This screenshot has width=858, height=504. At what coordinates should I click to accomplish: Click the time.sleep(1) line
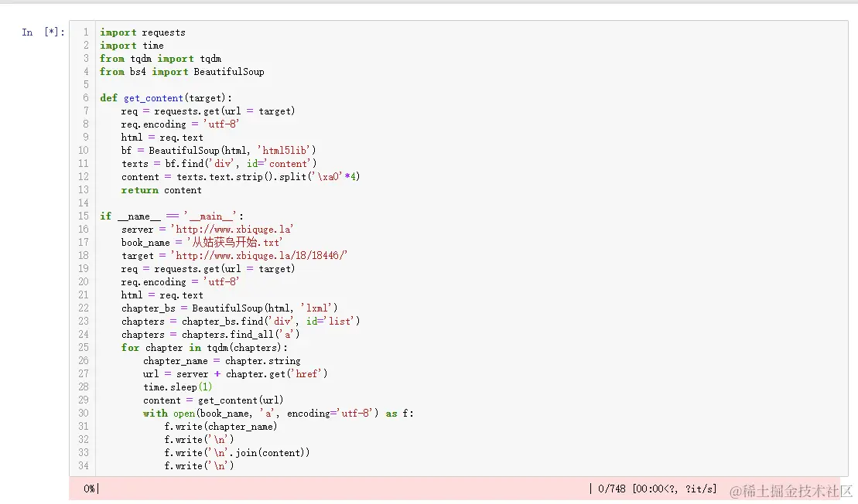click(177, 387)
